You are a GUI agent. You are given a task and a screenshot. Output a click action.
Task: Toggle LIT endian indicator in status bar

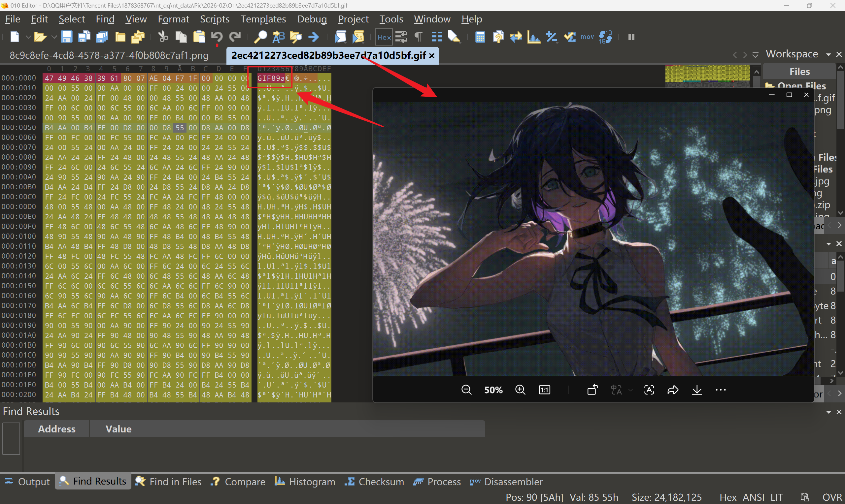click(777, 497)
